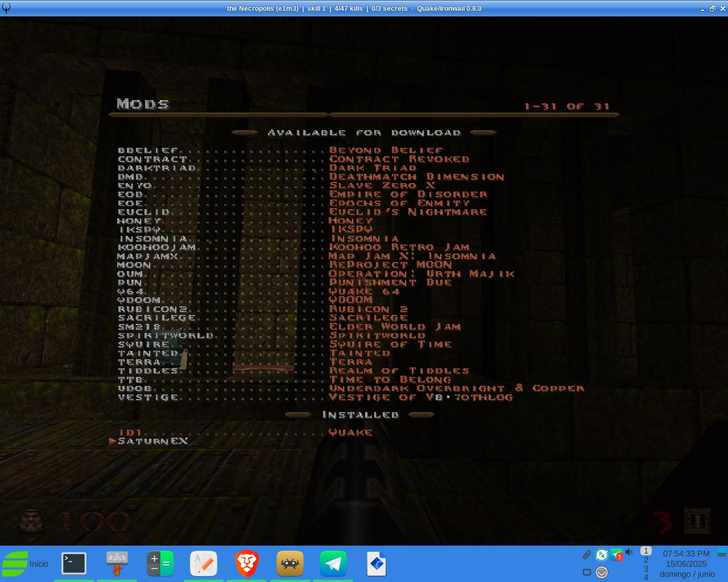728x582 pixels.
Task: Pick the EUCLID Euclid's Nightmare entry
Action: click(303, 212)
